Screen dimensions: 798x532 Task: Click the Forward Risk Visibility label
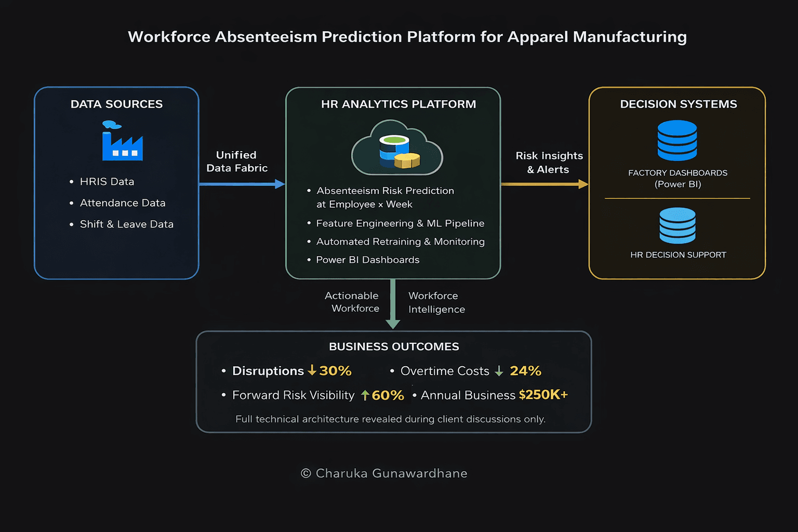coord(294,395)
